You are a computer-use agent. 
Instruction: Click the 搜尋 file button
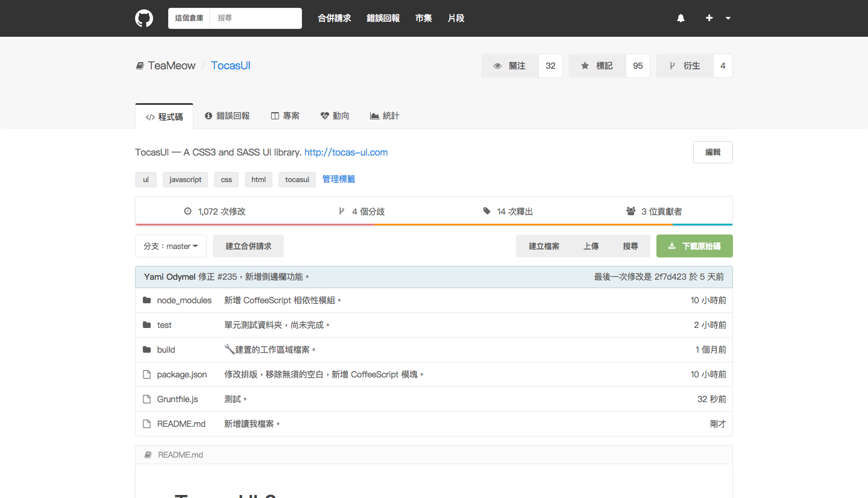631,246
